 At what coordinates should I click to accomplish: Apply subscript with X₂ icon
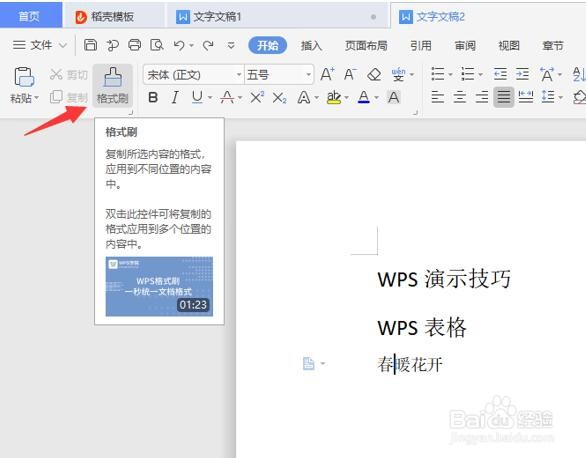[x=279, y=98]
